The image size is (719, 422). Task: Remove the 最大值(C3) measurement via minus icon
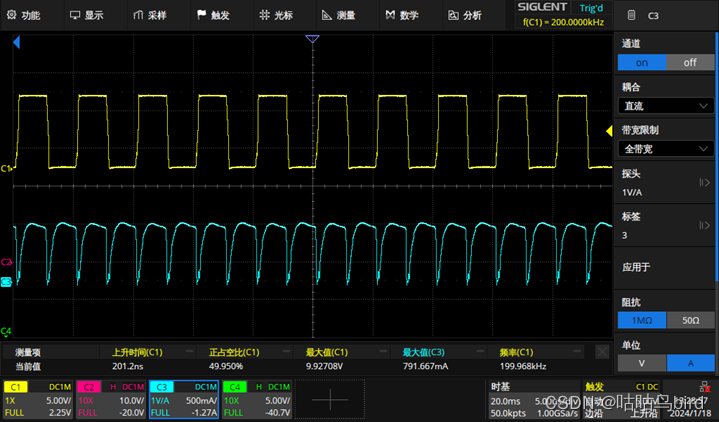[480, 352]
